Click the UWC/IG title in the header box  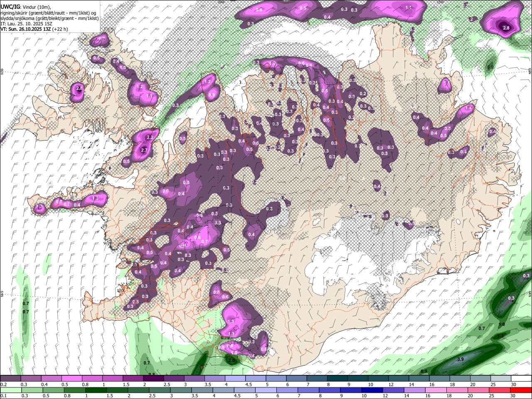click(10, 7)
